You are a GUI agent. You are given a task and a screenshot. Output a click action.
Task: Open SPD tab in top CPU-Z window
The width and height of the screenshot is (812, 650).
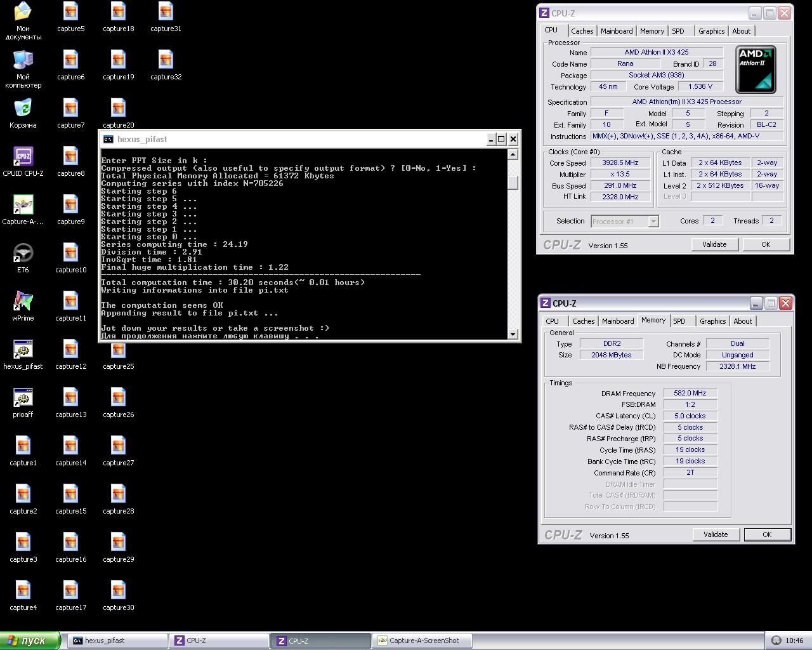(678, 31)
